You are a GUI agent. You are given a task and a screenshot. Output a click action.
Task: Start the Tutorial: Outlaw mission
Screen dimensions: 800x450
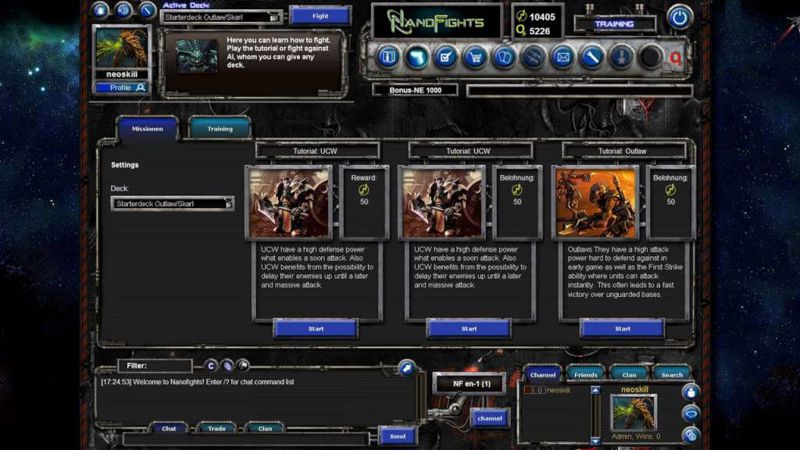pyautogui.click(x=622, y=329)
